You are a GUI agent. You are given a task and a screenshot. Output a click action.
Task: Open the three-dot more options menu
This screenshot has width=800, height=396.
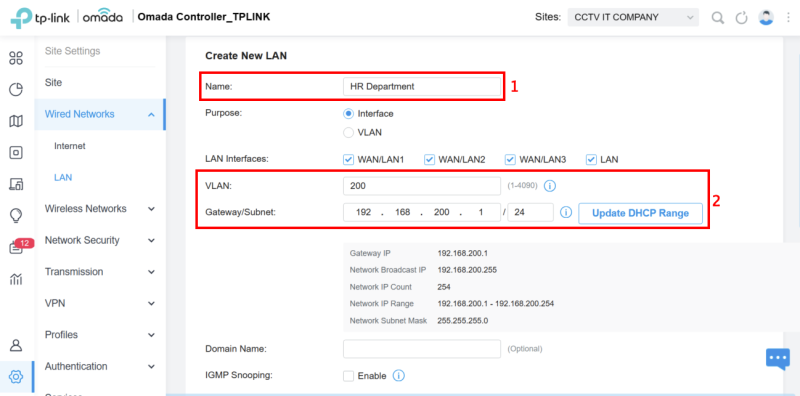pyautogui.click(x=789, y=17)
